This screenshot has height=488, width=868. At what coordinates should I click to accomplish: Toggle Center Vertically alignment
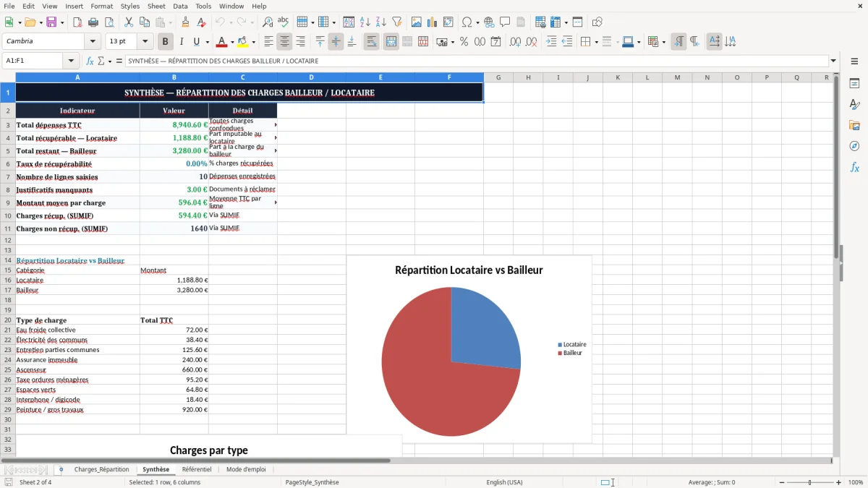336,42
